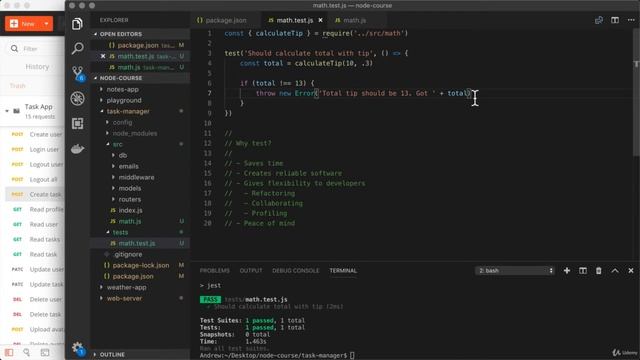Click the Postman find icon at bottom
Screen dimensions: 640x360
coord(27,352)
